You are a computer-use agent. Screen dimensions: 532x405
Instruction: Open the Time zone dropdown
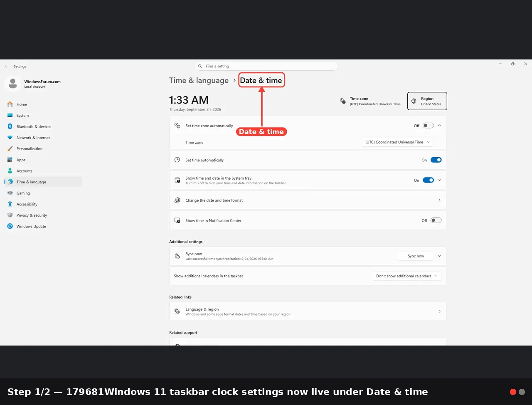(x=398, y=142)
